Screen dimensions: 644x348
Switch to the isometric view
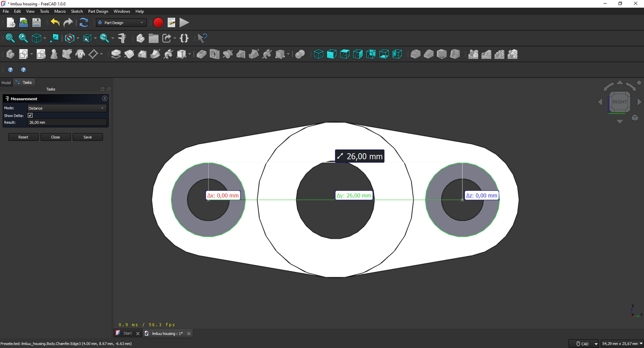pos(318,54)
